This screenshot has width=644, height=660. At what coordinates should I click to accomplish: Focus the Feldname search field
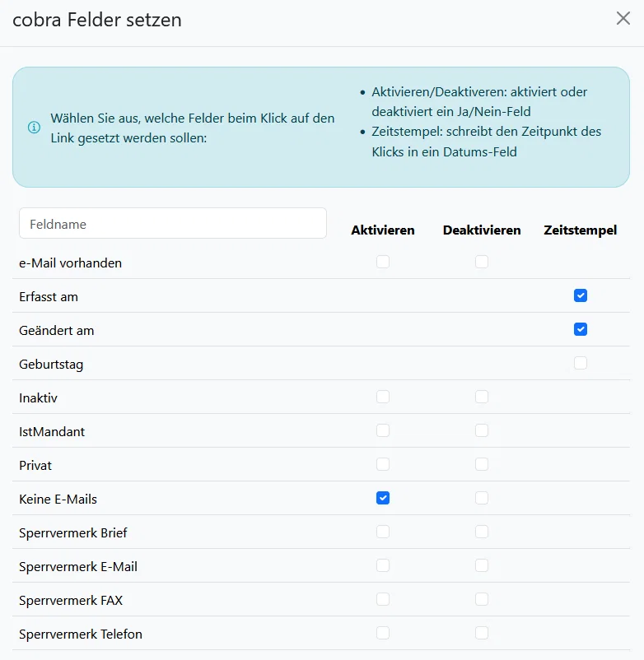coord(173,223)
